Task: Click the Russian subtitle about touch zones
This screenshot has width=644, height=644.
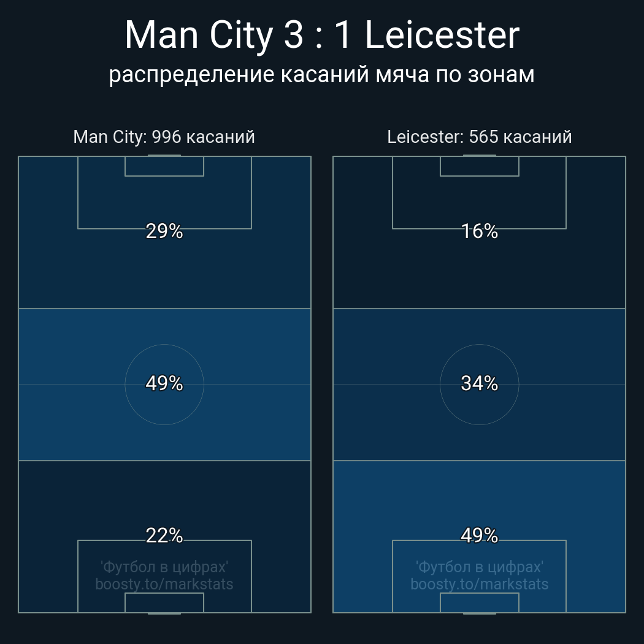Action: click(x=322, y=75)
